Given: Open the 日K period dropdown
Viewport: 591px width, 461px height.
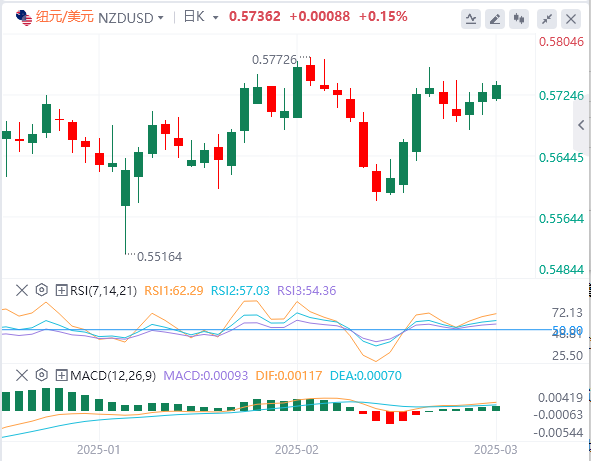Looking at the screenshot, I should click(x=216, y=18).
